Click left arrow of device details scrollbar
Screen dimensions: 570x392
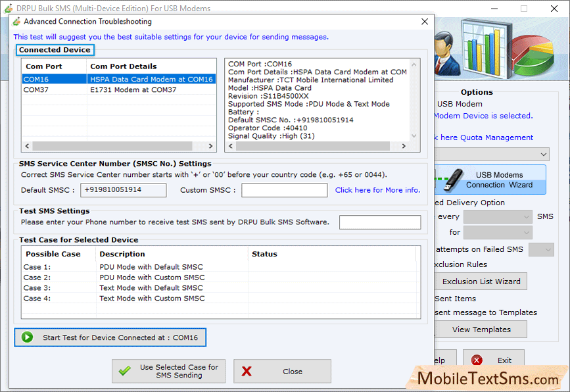click(231, 146)
